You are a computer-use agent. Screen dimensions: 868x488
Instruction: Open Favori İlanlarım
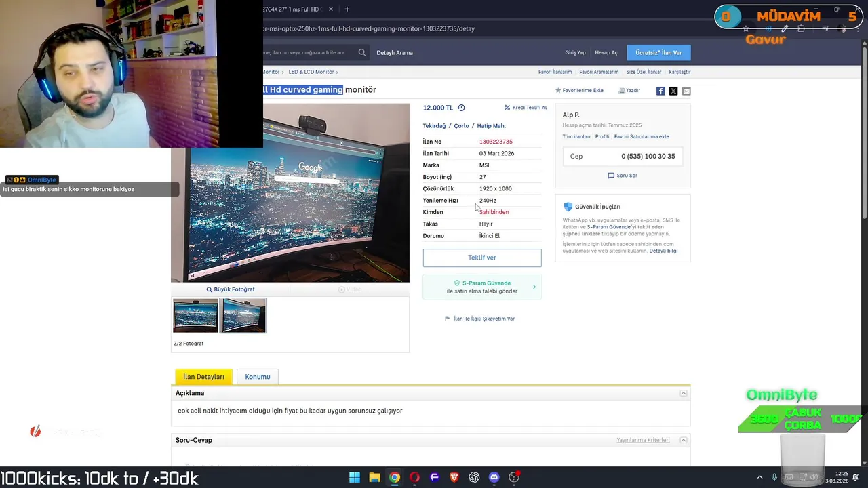(x=555, y=72)
